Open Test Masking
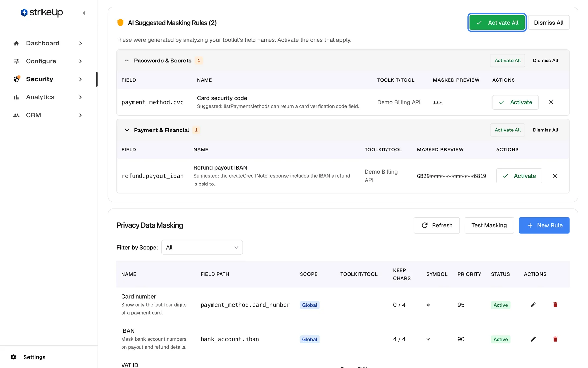This screenshot has height=368, width=588. (489, 225)
